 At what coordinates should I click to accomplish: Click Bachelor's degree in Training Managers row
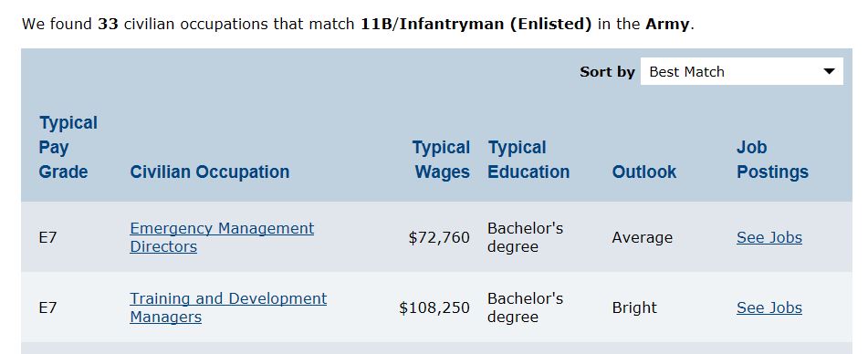(525, 307)
